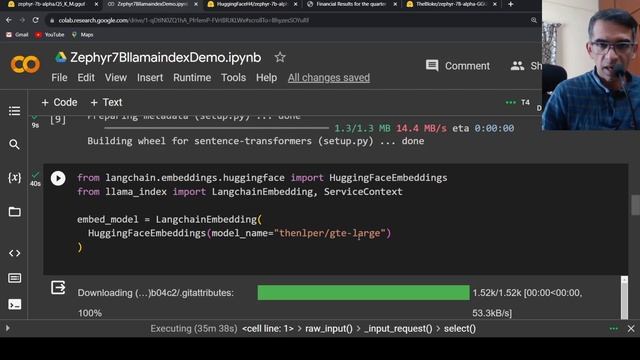Open the Tools menu
640x360 pixels.
(x=233, y=78)
